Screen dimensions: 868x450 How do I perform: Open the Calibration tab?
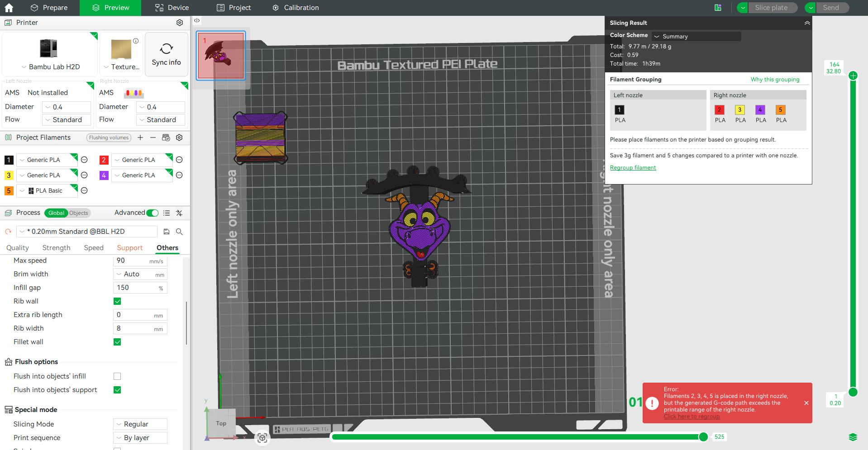tap(296, 8)
